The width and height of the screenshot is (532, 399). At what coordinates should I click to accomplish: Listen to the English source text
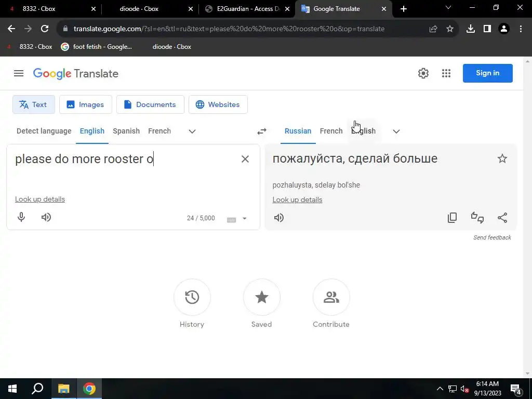tap(46, 217)
